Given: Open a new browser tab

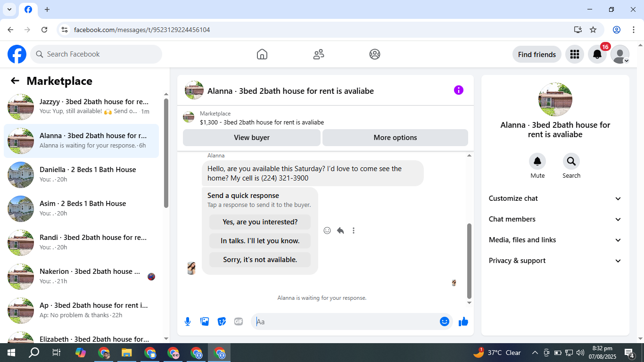Looking at the screenshot, I should [47, 9].
